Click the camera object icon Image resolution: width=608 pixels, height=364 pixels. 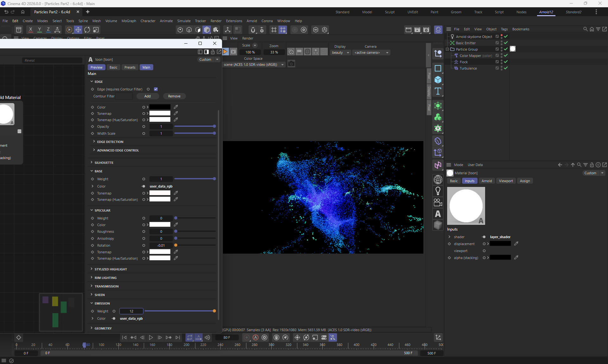click(x=438, y=202)
